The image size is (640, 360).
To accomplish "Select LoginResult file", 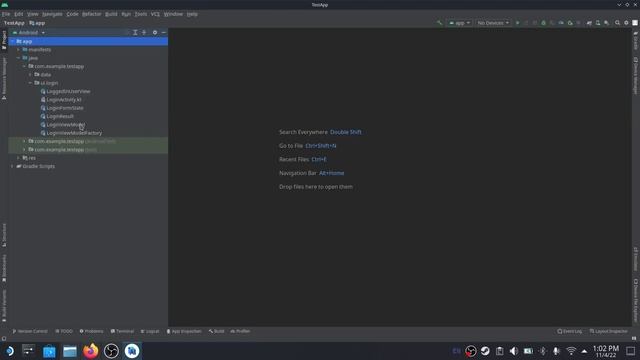I will tap(60, 116).
